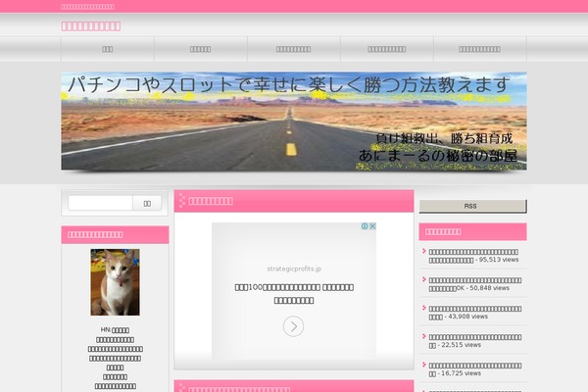Open popular post with 50,848 views

[x=475, y=284]
